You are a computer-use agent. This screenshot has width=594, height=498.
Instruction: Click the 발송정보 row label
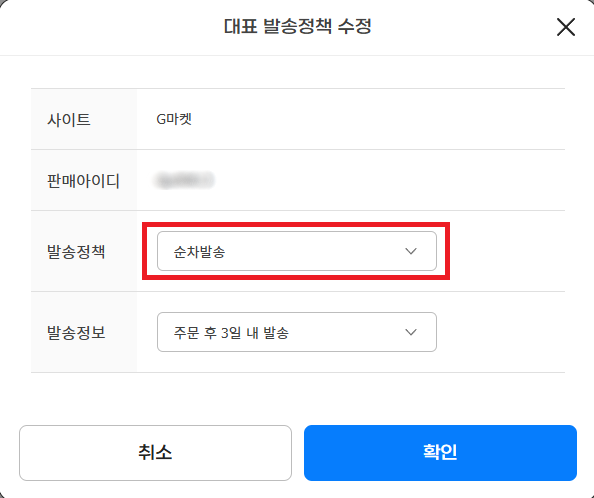click(x=76, y=333)
